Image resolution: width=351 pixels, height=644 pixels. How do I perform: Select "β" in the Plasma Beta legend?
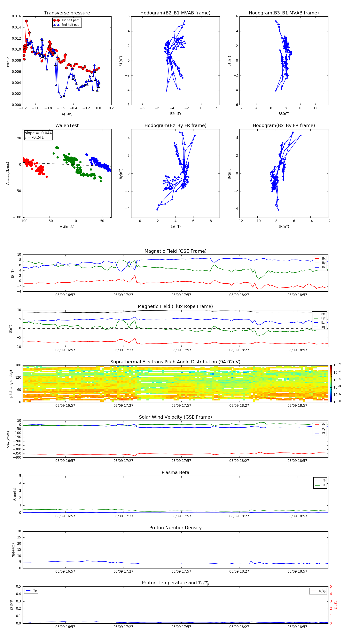[320, 485]
